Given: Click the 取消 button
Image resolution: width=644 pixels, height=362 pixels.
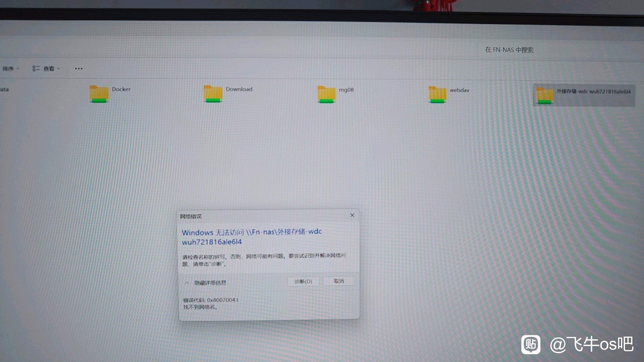Looking at the screenshot, I should (339, 281).
